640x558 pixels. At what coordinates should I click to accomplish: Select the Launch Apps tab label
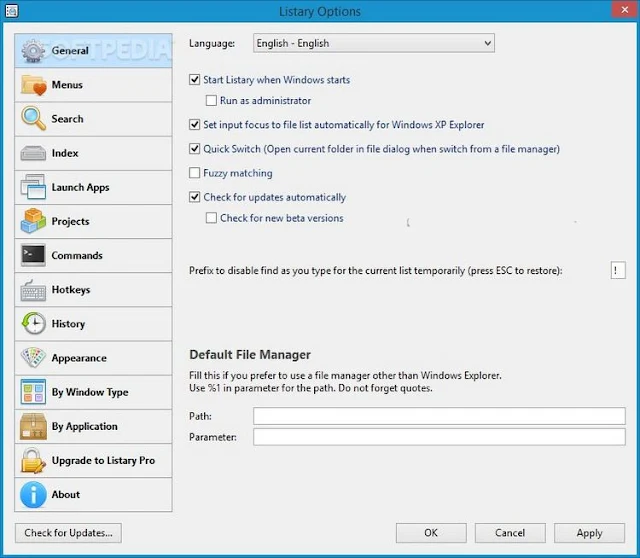point(80,187)
